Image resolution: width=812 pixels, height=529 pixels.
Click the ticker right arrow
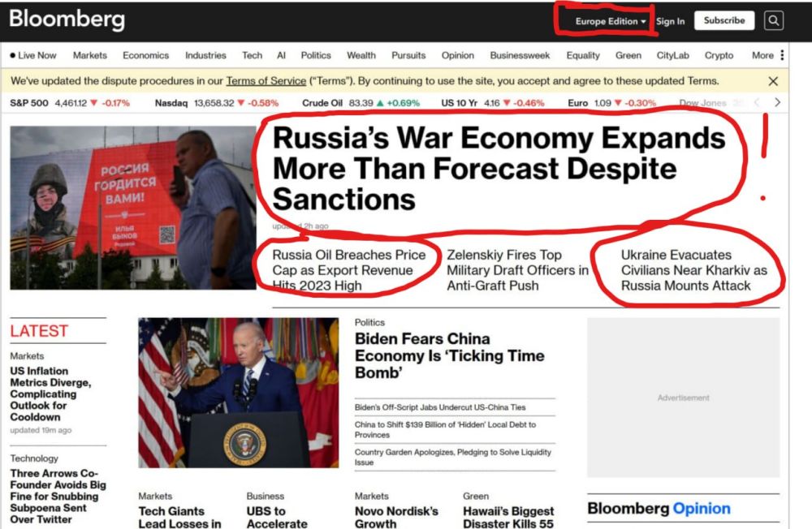point(777,102)
